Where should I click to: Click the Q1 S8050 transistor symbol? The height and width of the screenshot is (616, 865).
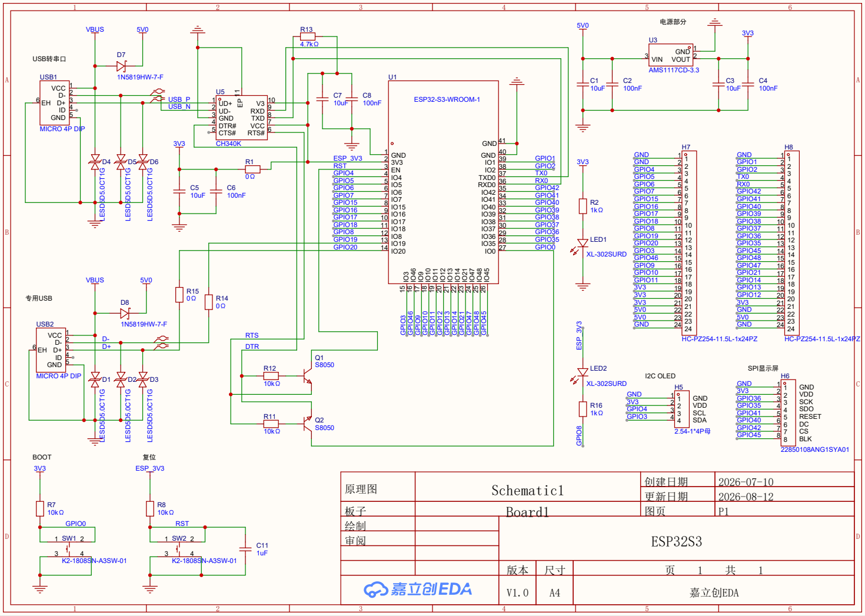pos(307,376)
